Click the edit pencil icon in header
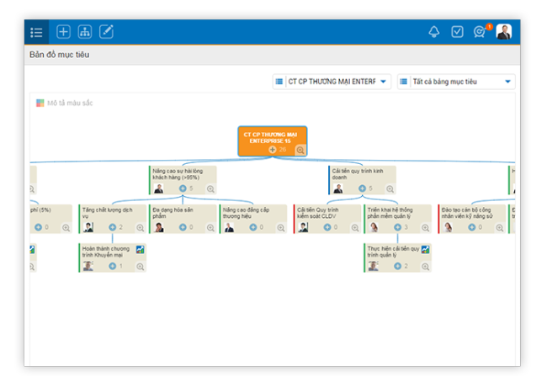This screenshot has width=547, height=392. [x=106, y=32]
